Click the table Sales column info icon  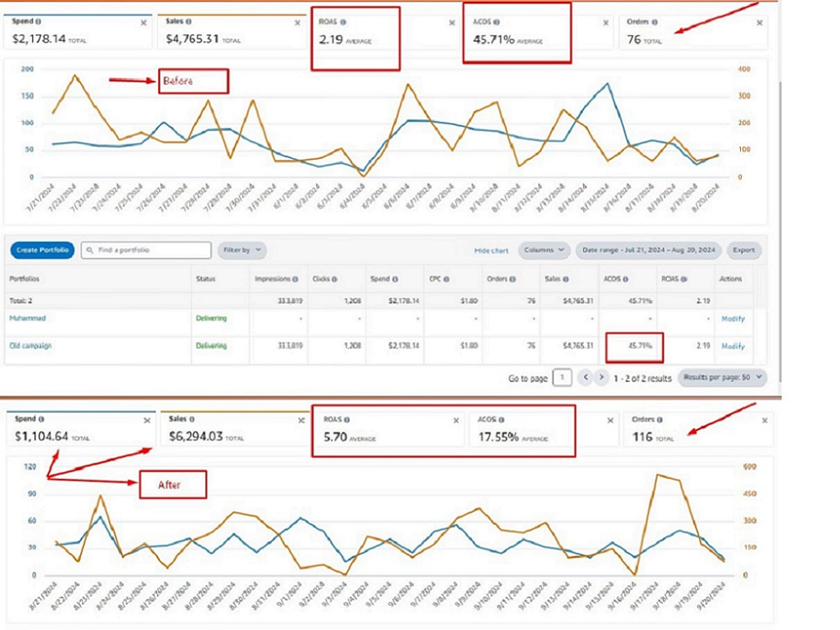(565, 279)
